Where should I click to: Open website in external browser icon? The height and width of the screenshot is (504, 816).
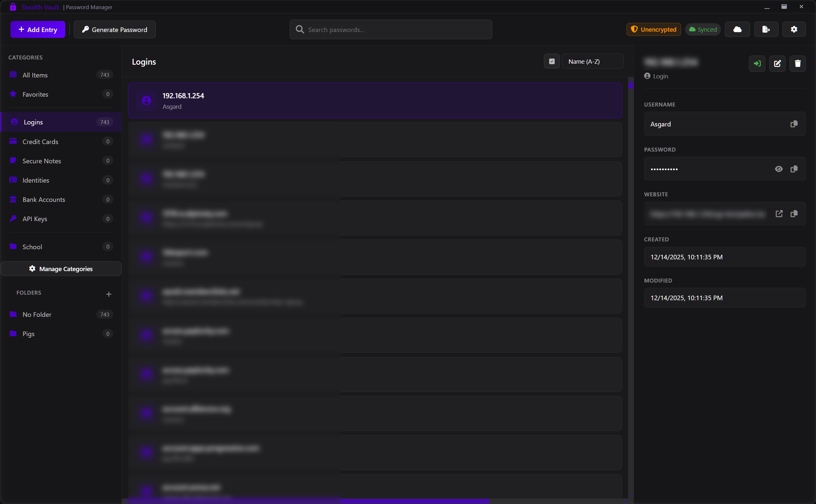(x=779, y=214)
